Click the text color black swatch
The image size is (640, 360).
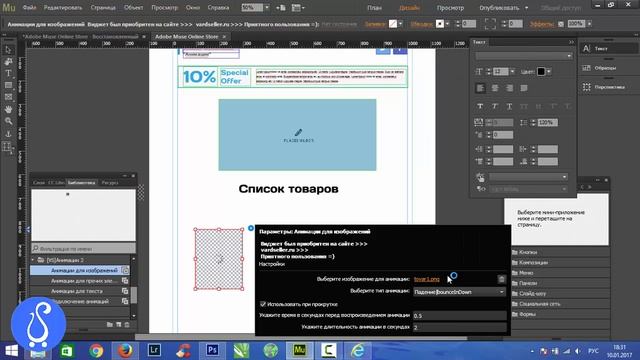541,71
